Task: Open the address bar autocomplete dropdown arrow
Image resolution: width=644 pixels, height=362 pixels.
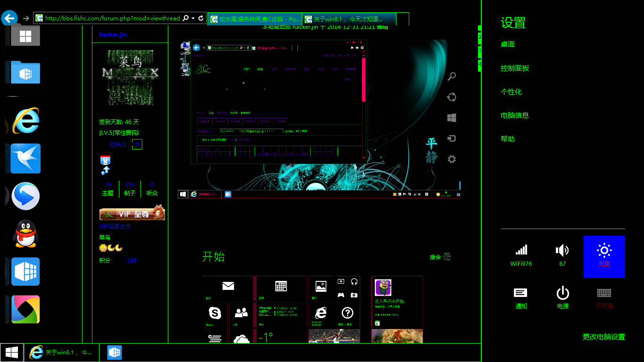Action: click(x=193, y=18)
